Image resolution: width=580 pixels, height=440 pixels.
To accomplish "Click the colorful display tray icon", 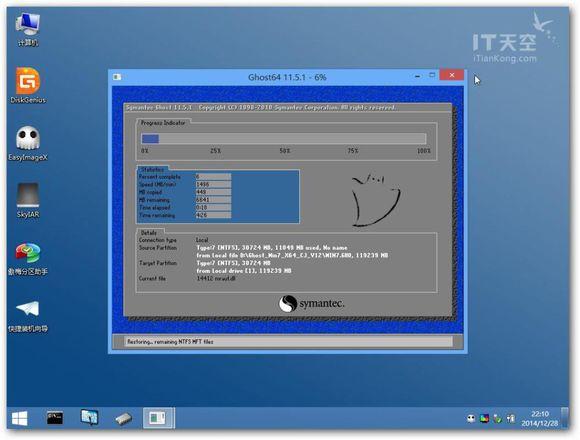I will tap(484, 419).
